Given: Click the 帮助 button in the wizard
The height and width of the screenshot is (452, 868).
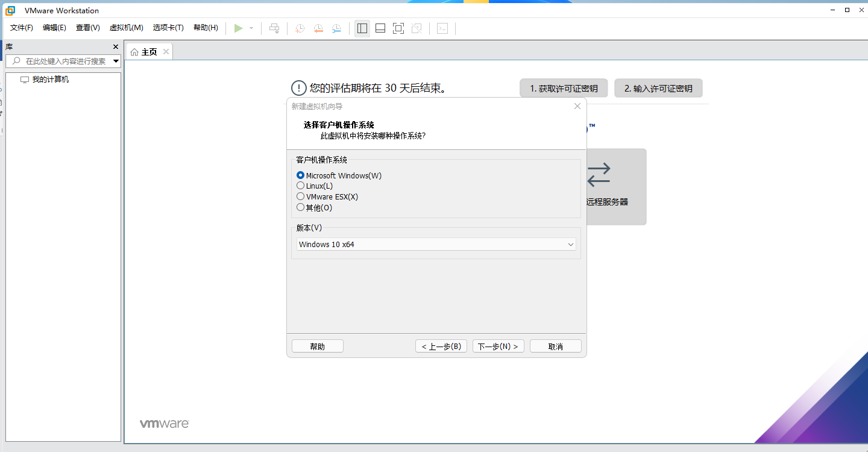Looking at the screenshot, I should point(318,346).
